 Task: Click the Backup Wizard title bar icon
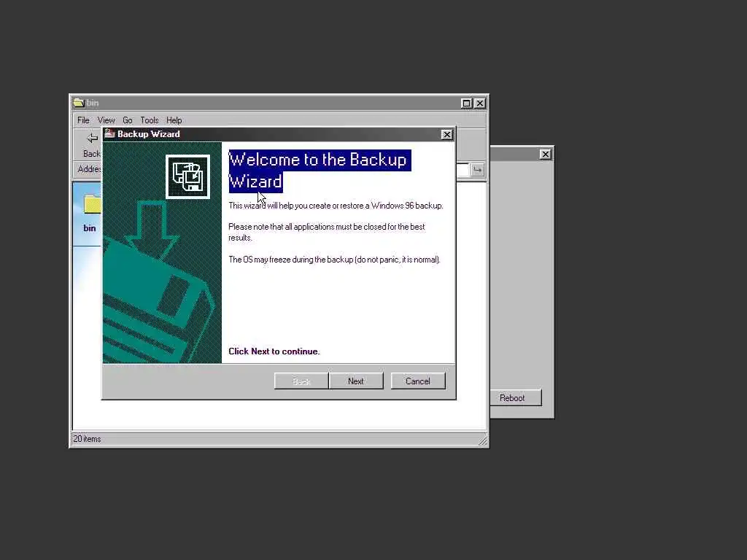[110, 134]
